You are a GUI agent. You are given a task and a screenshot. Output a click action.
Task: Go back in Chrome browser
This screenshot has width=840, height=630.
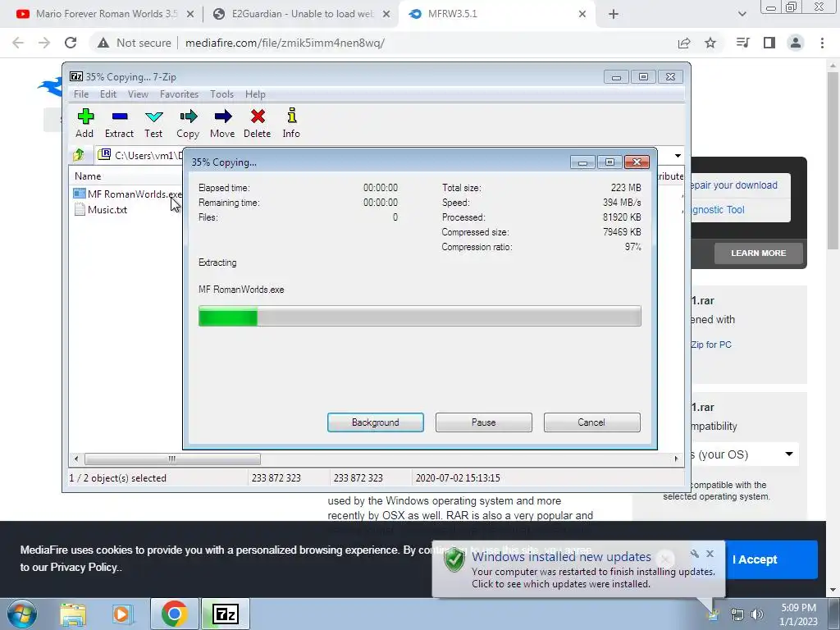(x=18, y=43)
